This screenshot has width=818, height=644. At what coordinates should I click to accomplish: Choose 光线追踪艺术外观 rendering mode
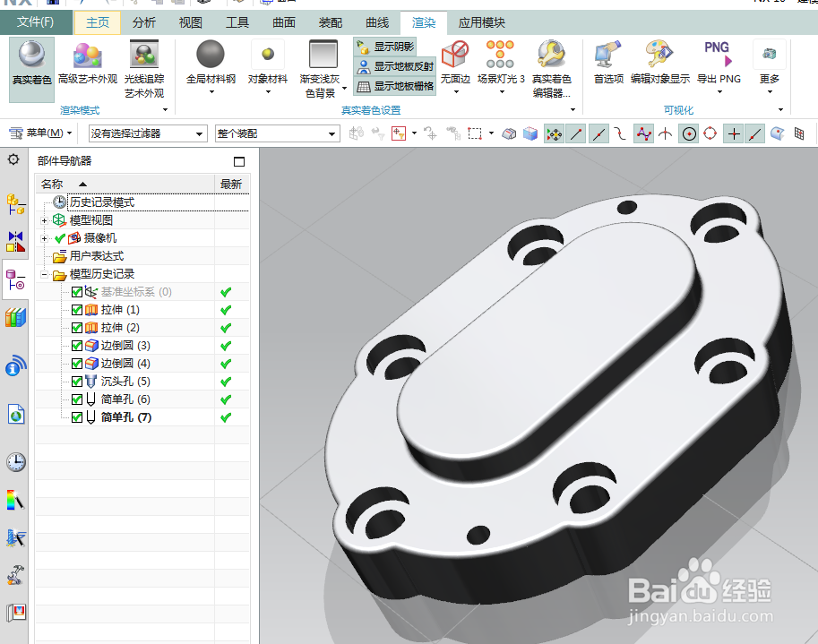pyautogui.click(x=144, y=69)
